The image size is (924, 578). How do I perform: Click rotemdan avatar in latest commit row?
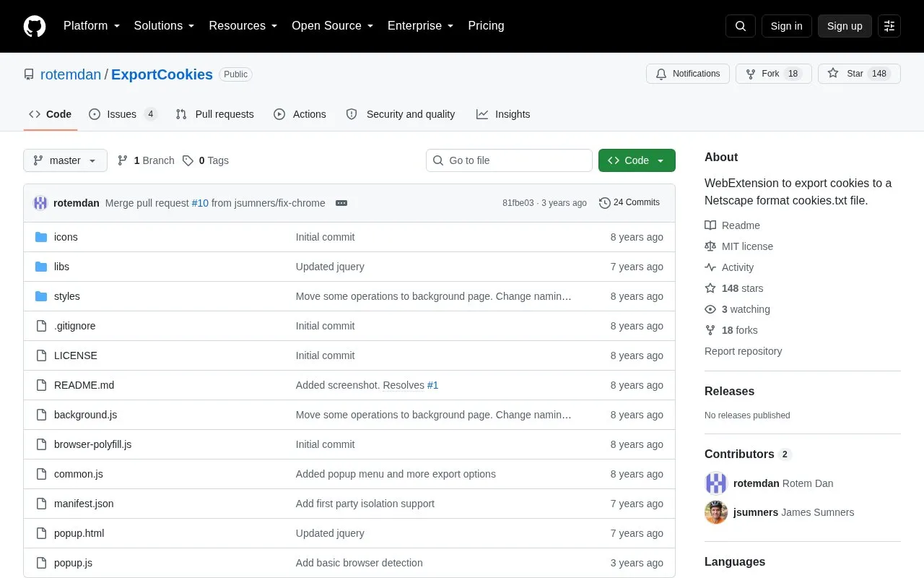tap(40, 203)
